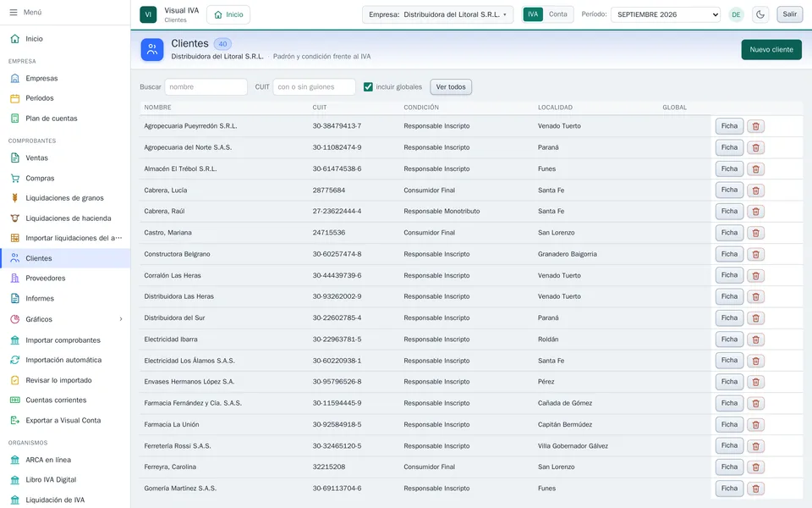Click the Cuentas corrientes money icon
Image resolution: width=812 pixels, height=508 pixels.
pos(15,400)
